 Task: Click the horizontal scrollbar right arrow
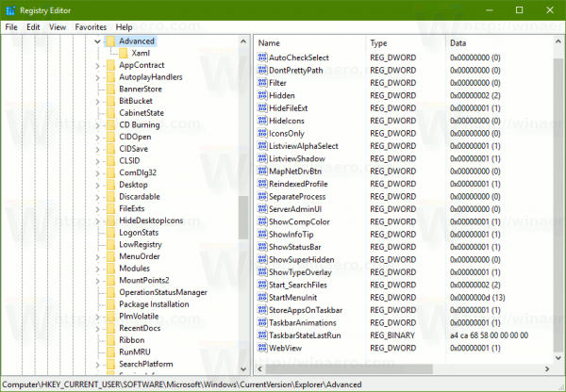[547, 368]
